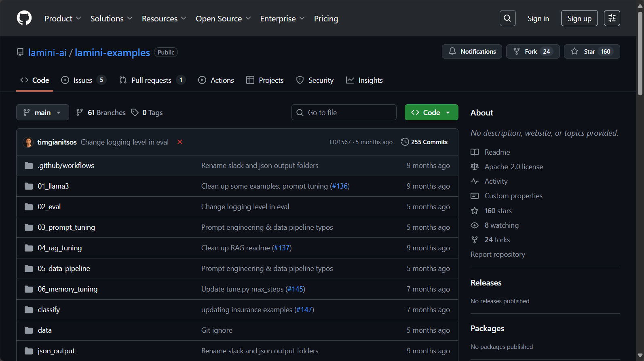644x361 pixels.
Task: Click the Custom properties note icon
Action: coord(475,196)
